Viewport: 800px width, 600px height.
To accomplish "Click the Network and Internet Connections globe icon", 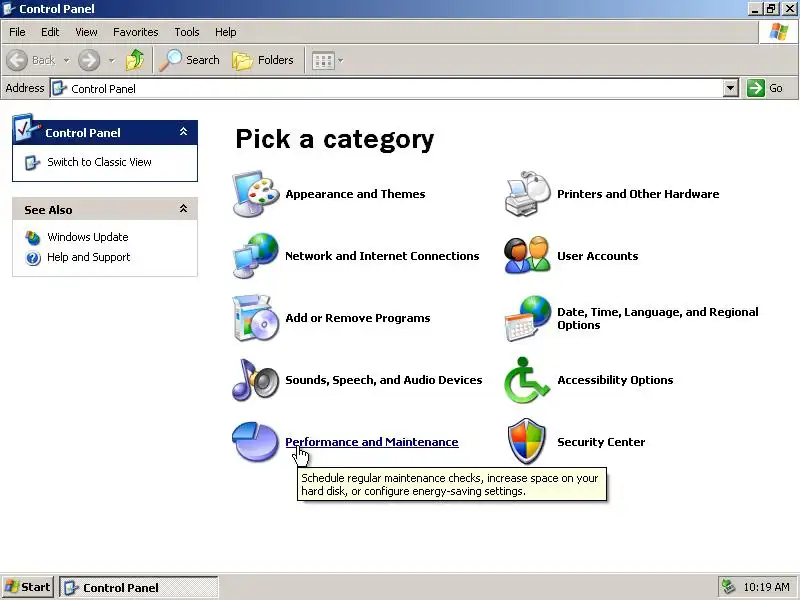I will point(256,256).
